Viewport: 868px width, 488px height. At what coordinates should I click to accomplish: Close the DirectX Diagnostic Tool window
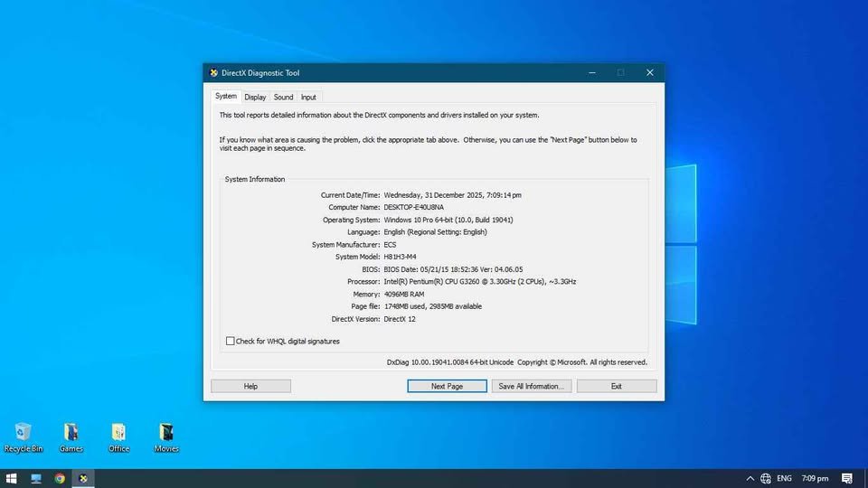(650, 72)
